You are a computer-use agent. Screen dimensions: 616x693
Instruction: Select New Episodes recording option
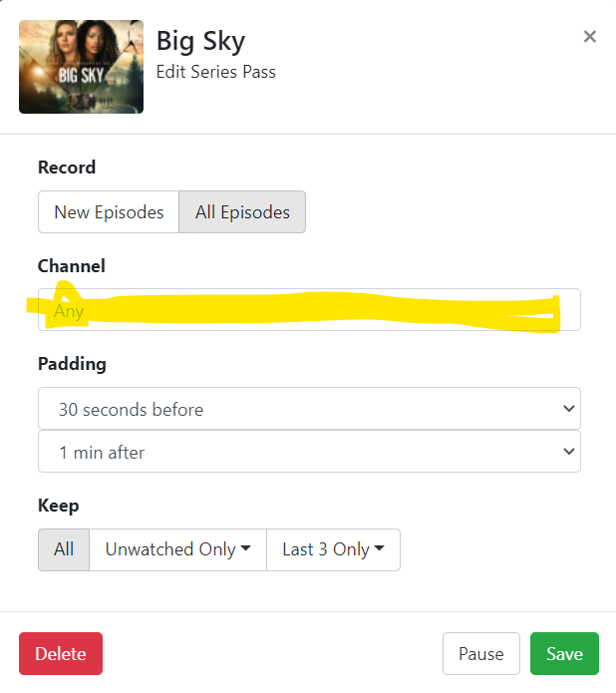pyautogui.click(x=109, y=212)
